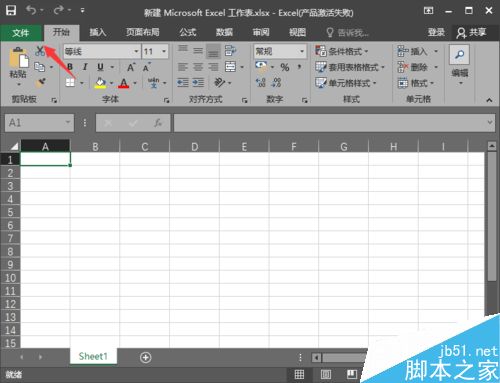This screenshot has height=383, width=500.
Task: Click Increase Font Size icon
Action: pyautogui.click(x=131, y=67)
